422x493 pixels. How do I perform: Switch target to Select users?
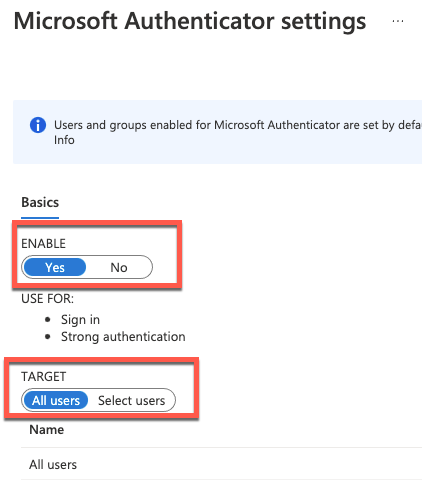(131, 400)
